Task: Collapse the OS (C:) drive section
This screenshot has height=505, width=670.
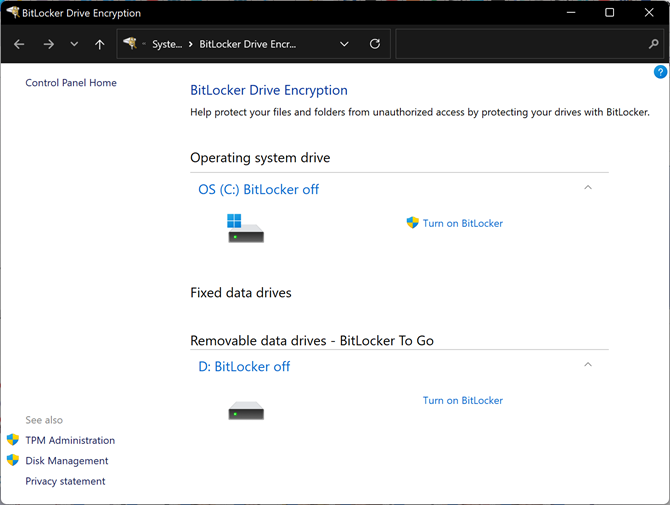Action: (x=588, y=188)
